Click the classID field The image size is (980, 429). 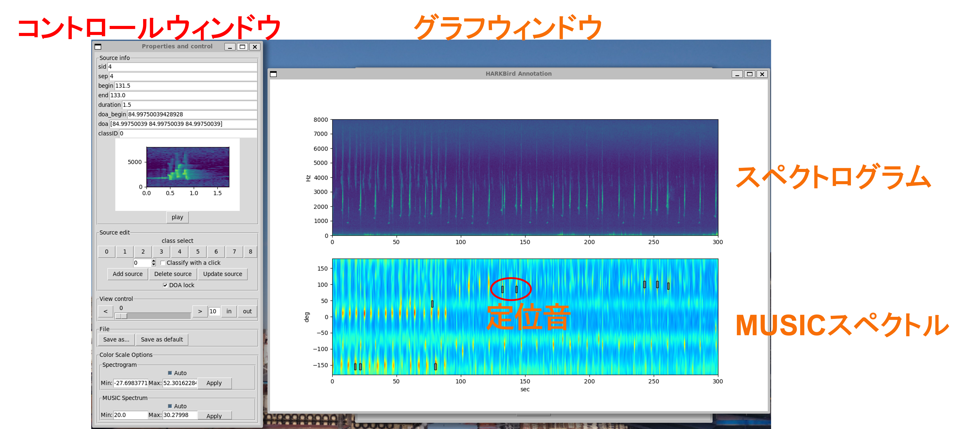pyautogui.click(x=188, y=133)
